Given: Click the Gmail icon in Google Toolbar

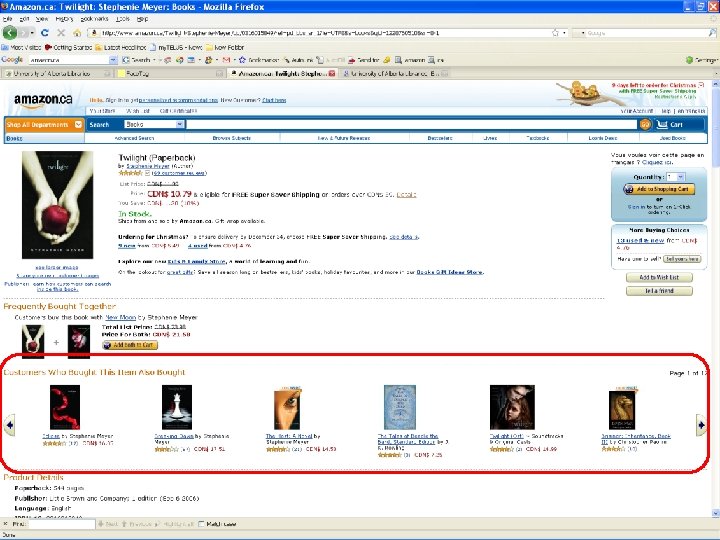Looking at the screenshot, I should (226, 60).
